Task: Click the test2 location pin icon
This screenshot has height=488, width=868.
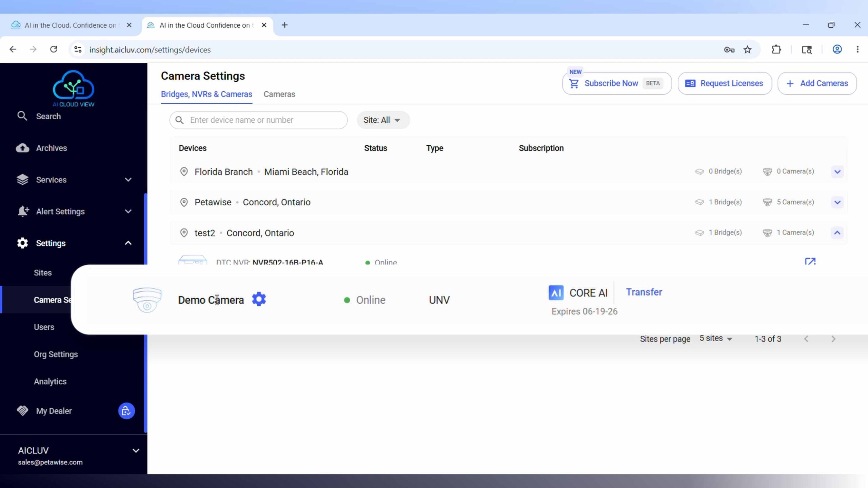Action: (x=184, y=233)
